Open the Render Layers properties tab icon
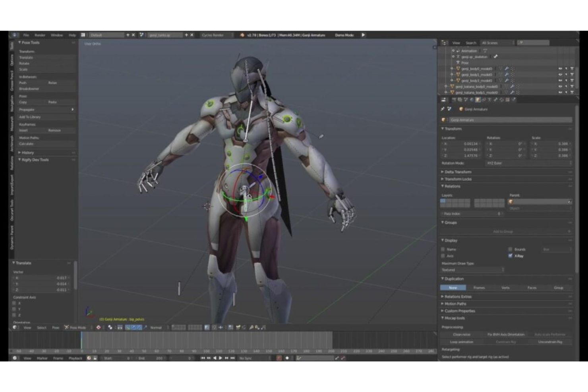 click(460, 100)
